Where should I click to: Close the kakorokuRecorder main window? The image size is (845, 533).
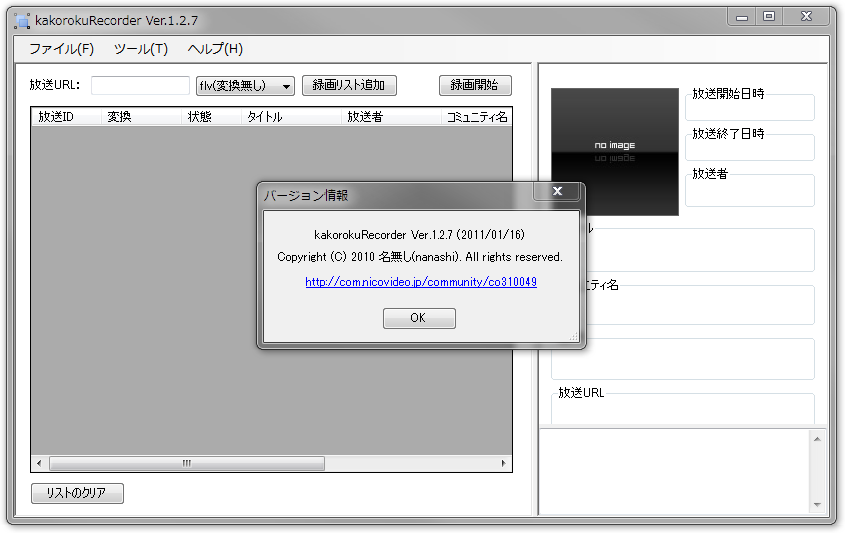[x=806, y=17]
